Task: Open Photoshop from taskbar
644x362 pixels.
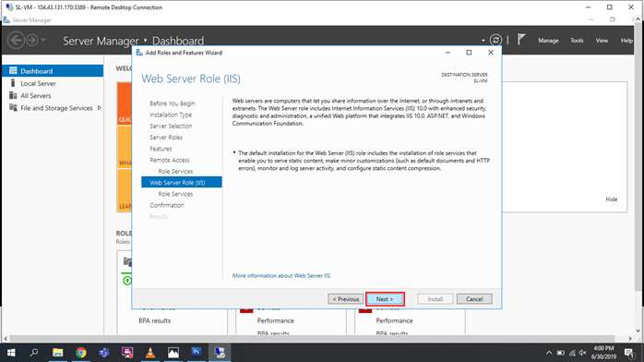Action: pos(197,353)
